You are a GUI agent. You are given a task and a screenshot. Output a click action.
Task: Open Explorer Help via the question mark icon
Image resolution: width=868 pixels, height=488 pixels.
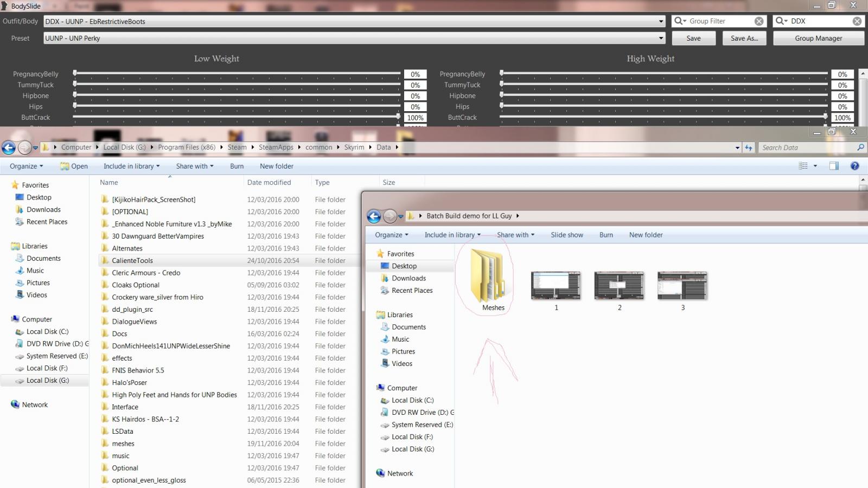(x=856, y=166)
